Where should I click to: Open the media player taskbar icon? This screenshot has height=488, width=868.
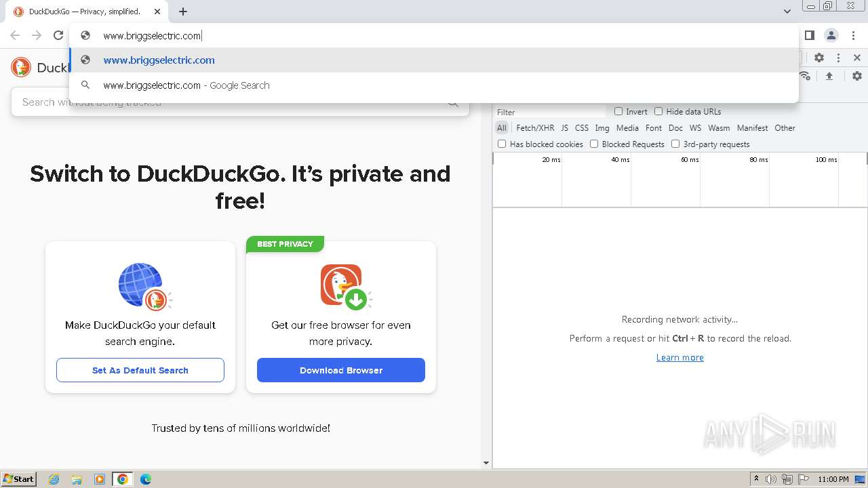100,479
